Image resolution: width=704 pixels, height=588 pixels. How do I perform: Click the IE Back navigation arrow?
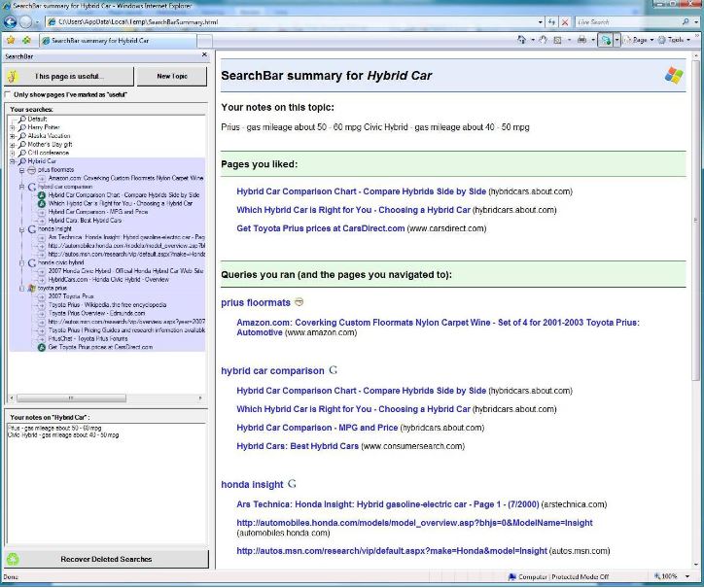(x=11, y=20)
